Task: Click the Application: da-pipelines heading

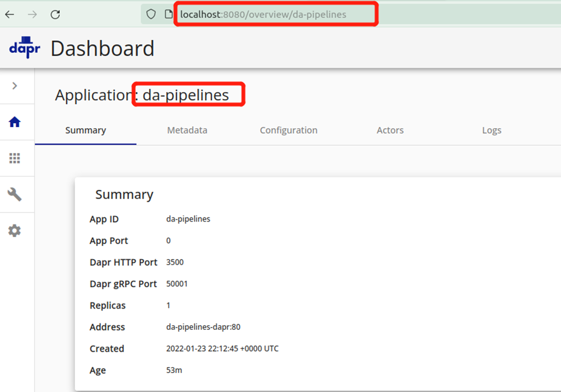Action: pyautogui.click(x=142, y=95)
